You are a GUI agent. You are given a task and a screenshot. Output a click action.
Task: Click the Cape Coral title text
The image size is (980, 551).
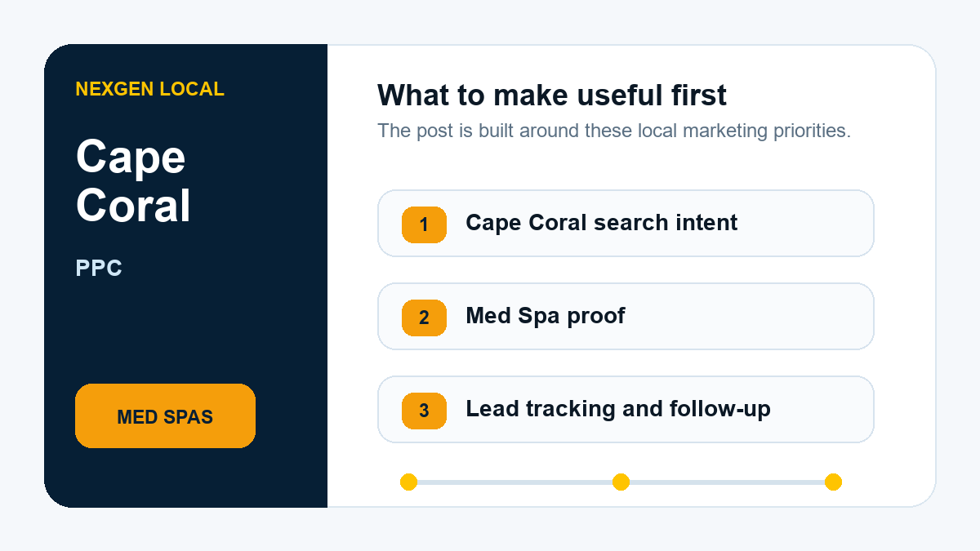tap(133, 180)
